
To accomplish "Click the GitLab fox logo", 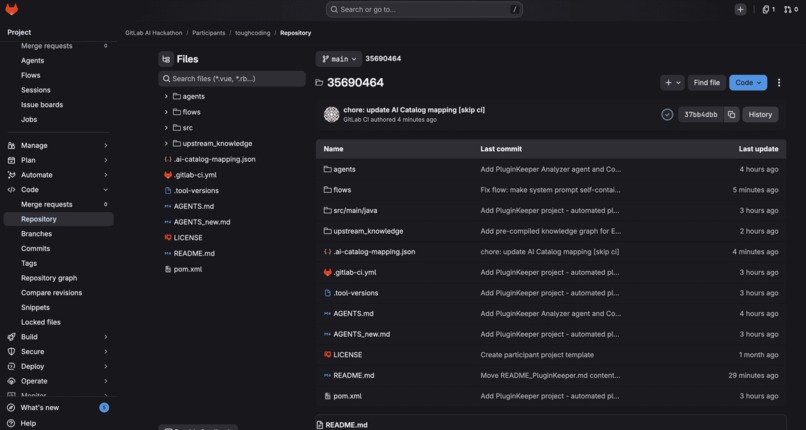I will pos(11,9).
